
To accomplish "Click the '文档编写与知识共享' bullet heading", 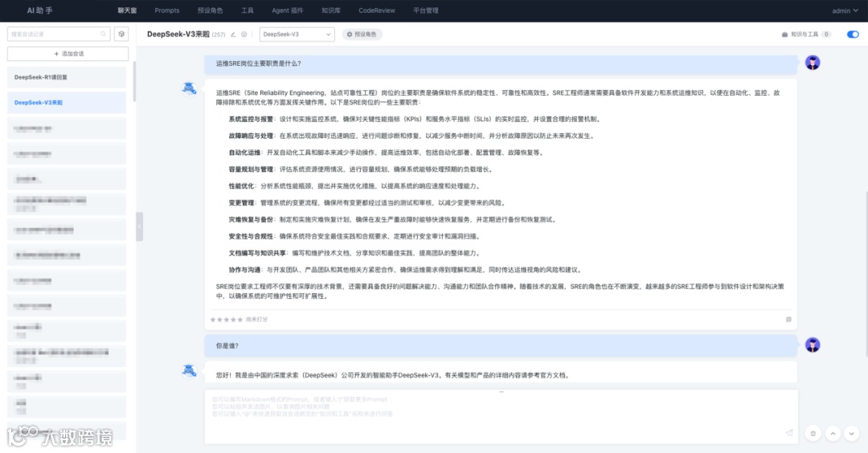I will click(x=257, y=253).
